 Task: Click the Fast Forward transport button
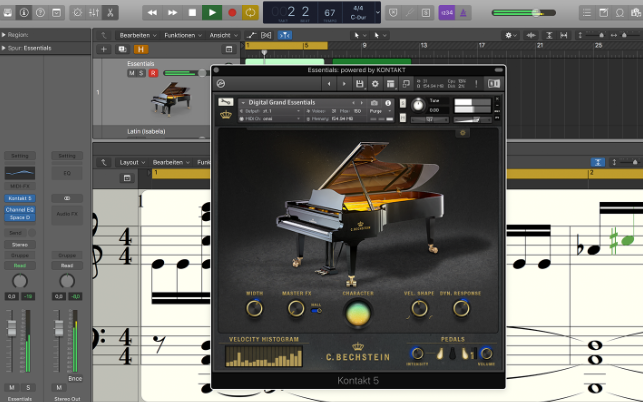pos(172,13)
